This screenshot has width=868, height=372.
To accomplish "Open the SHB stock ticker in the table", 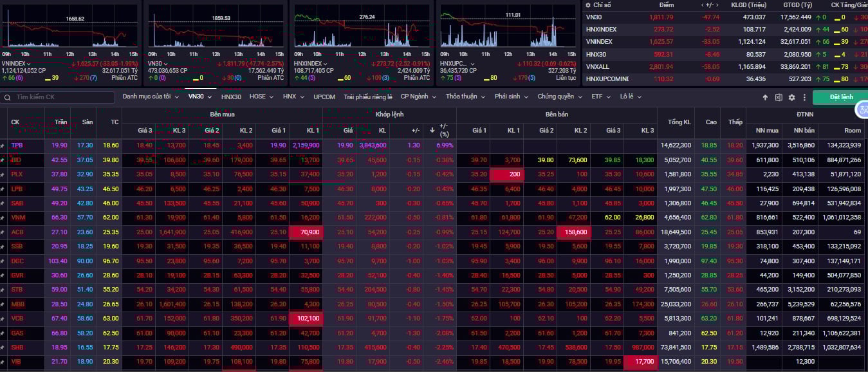I will [x=16, y=347].
